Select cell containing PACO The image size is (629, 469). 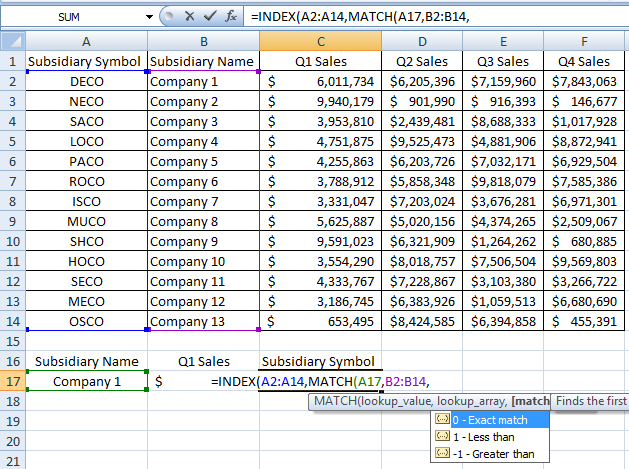pyautogui.click(x=86, y=162)
